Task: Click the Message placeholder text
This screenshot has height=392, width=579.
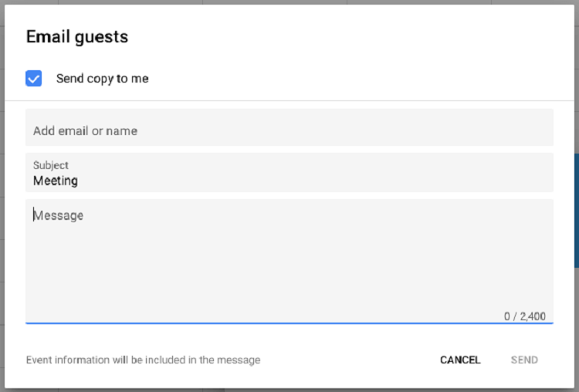Action: (x=59, y=215)
